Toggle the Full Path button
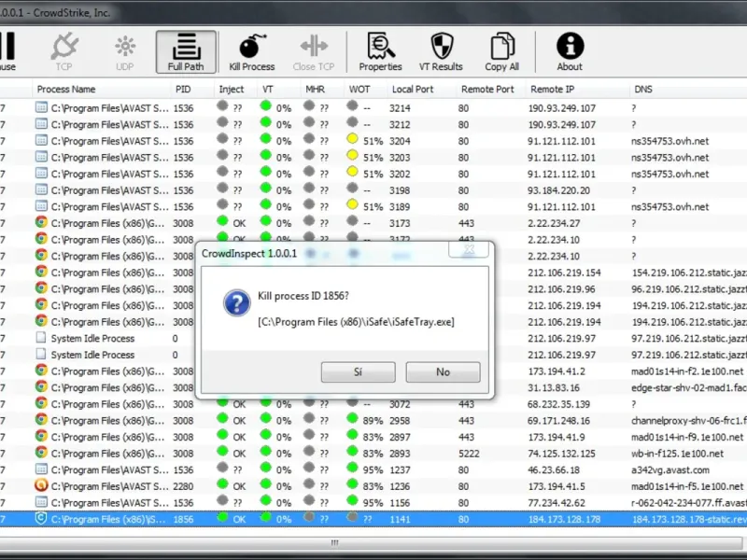This screenshot has width=747, height=560. pos(186,52)
